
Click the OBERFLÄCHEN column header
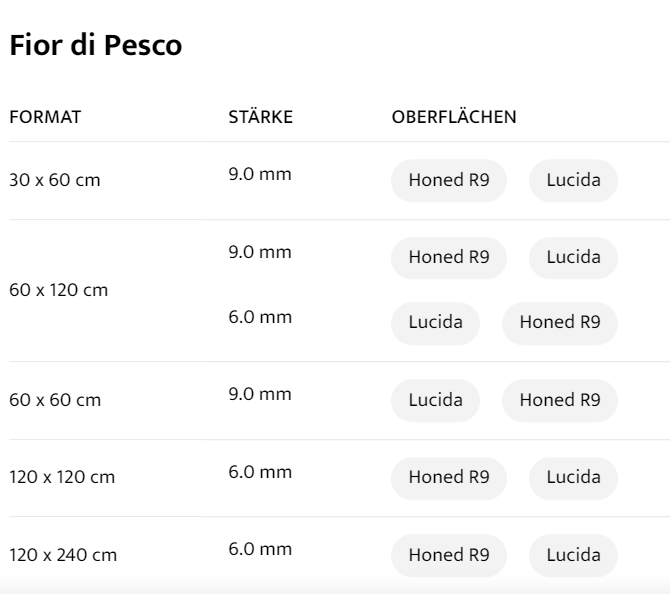tap(454, 117)
